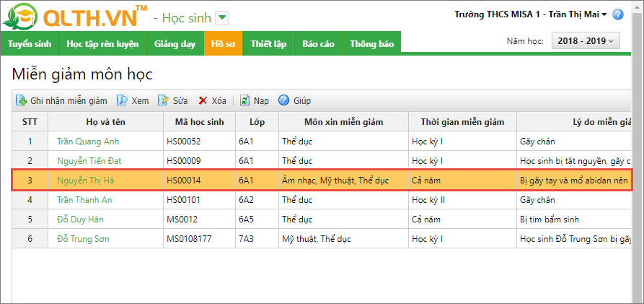
Task: Click the red Xóa X icon
Action: tap(203, 100)
